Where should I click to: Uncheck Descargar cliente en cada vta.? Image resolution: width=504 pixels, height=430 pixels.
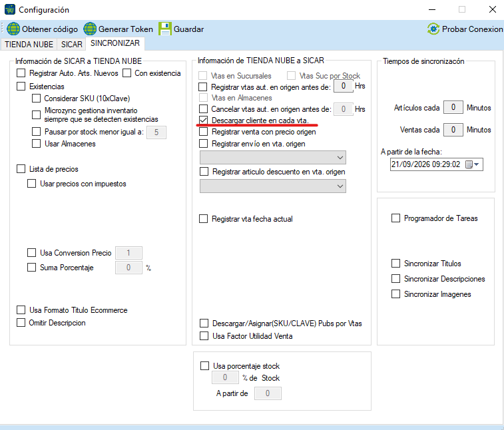click(x=204, y=120)
